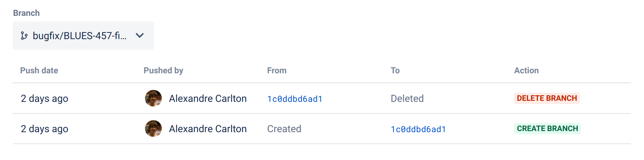Select Alexandre Carlton name in the delete row
Screen dimensions: 644x160
point(208,98)
